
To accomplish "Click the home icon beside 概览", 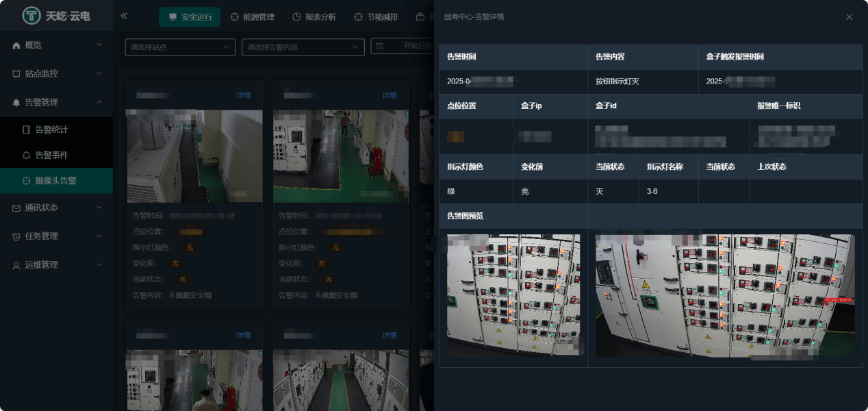I will tap(16, 45).
